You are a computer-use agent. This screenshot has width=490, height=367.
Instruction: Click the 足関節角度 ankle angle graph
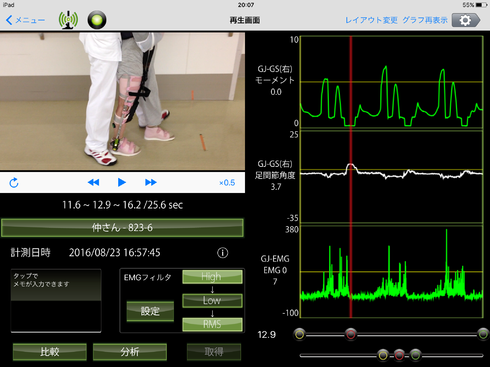[392, 177]
